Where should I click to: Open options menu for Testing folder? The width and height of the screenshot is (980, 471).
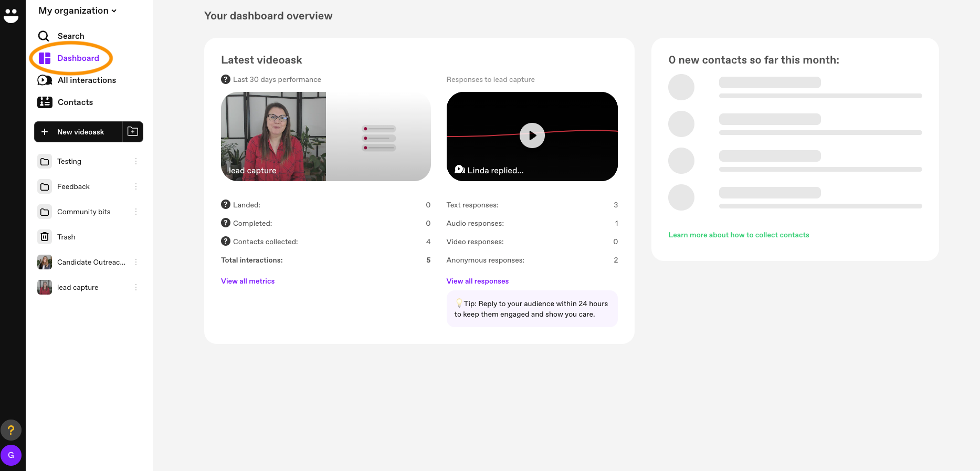[136, 162]
